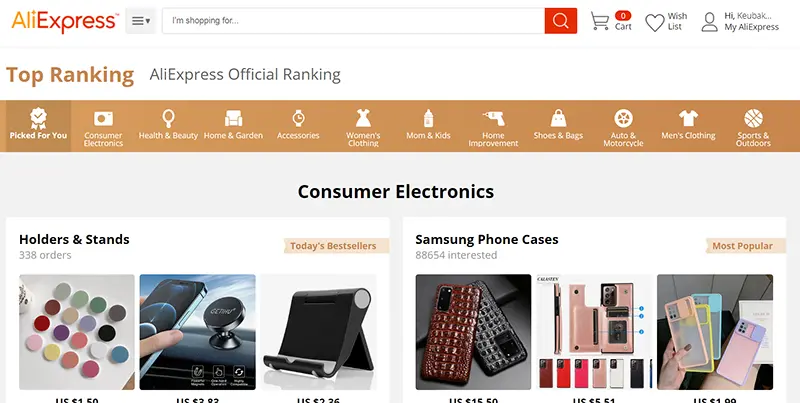
Task: Open the Wish List heart icon
Action: pos(655,22)
